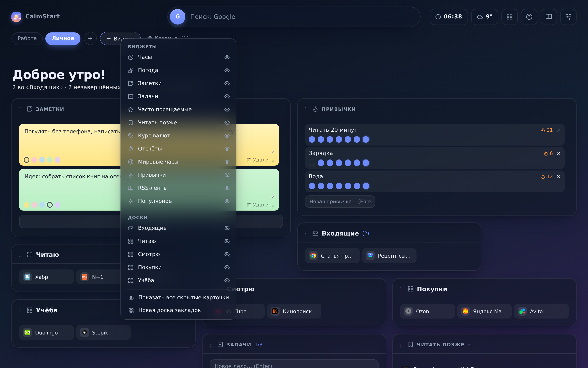Add a new tab with plus button
Screen dimensions: 588x368
point(90,38)
